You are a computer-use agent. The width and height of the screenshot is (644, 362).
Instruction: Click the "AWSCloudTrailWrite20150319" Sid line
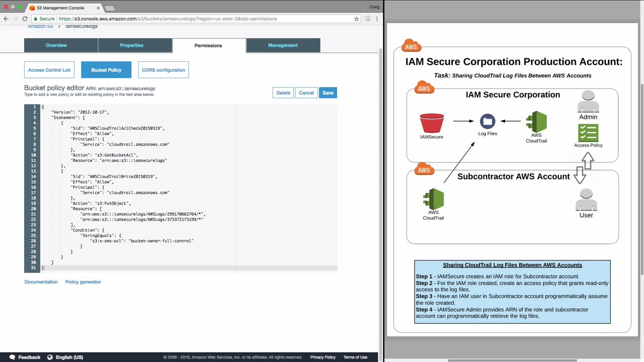pos(114,176)
